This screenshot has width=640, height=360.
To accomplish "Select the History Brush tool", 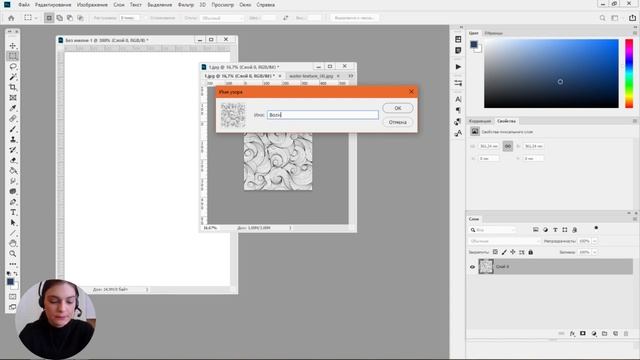I will coord(13,150).
